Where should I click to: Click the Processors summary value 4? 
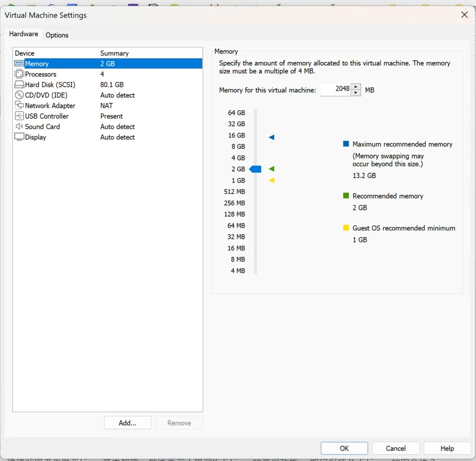tap(102, 74)
